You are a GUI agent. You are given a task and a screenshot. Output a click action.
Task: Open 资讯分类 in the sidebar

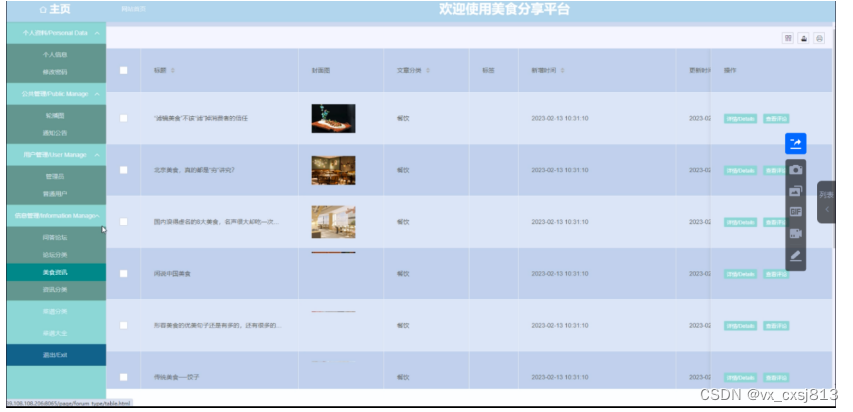(55, 290)
